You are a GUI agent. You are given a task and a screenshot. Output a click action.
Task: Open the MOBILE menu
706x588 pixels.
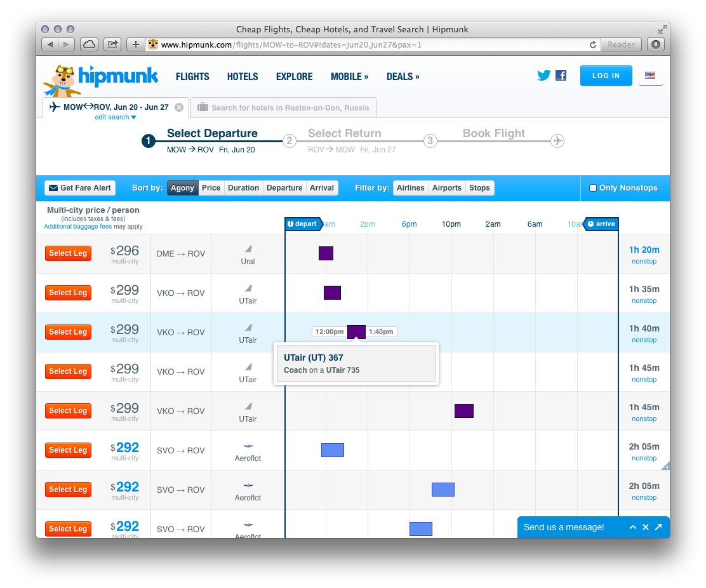point(349,77)
